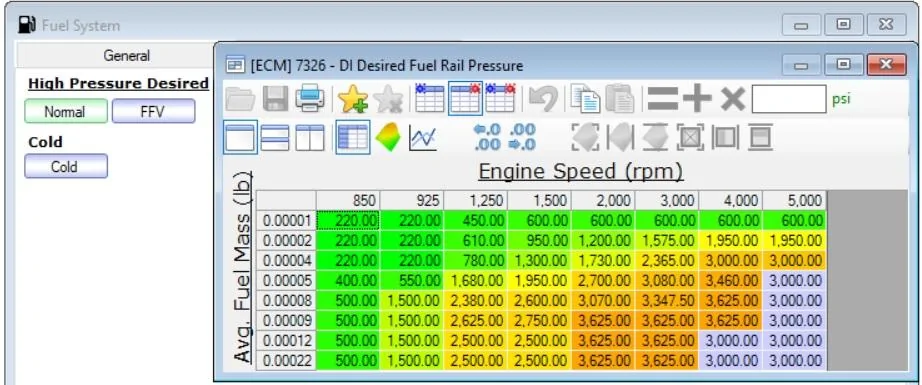Select the cell containing 2,750.00
The height and width of the screenshot is (385, 922).
[x=540, y=320]
